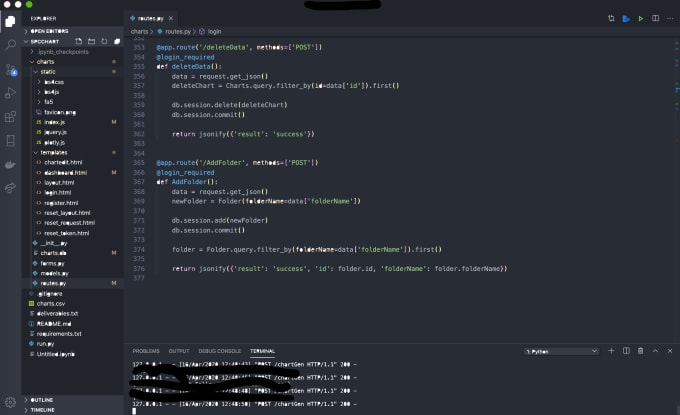Open the Run and Debug view
680x415 pixels.
pos(10,93)
